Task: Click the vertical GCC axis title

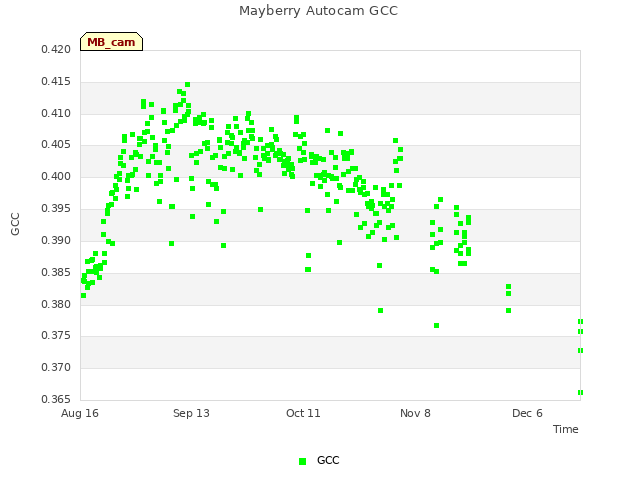Action: coord(15,224)
